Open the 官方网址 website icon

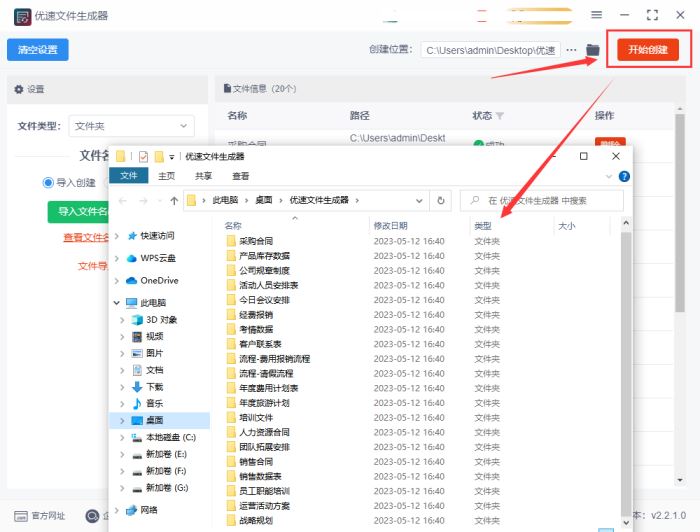pos(21,516)
